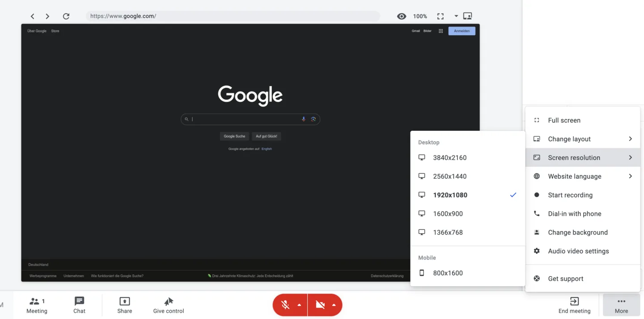Click the Anmelden sign-in button
The width and height of the screenshot is (644, 319).
pos(462,31)
